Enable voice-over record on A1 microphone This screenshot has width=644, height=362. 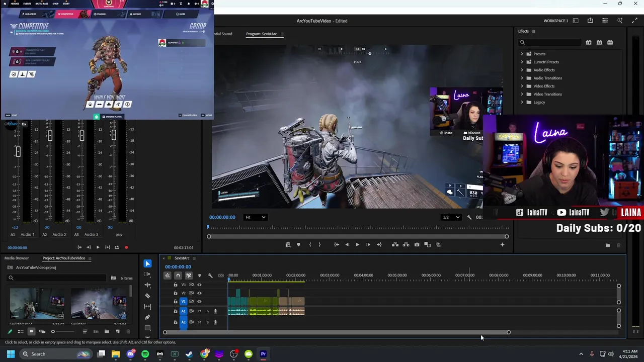(x=215, y=311)
